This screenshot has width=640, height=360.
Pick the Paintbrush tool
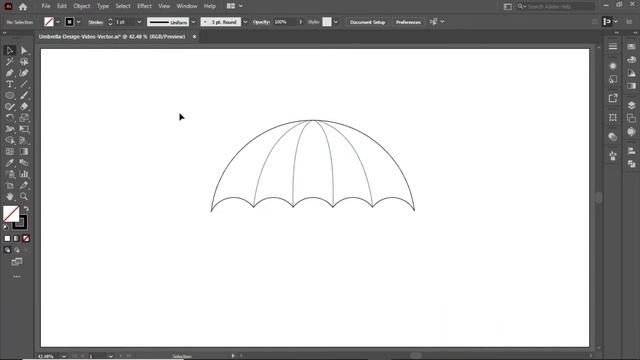pyautogui.click(x=24, y=96)
